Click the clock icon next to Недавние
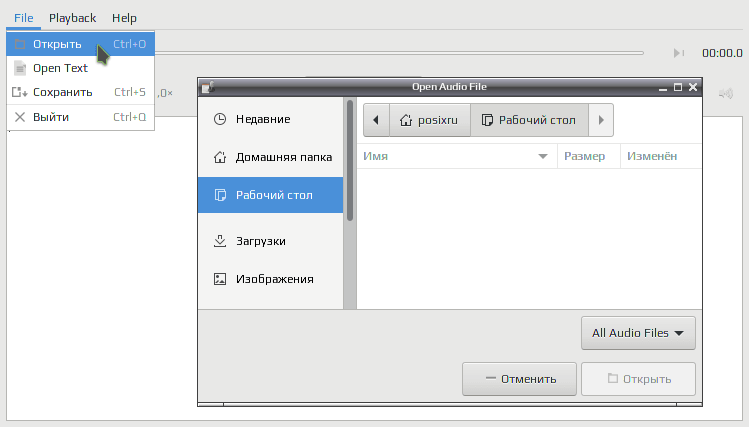 pyautogui.click(x=220, y=119)
